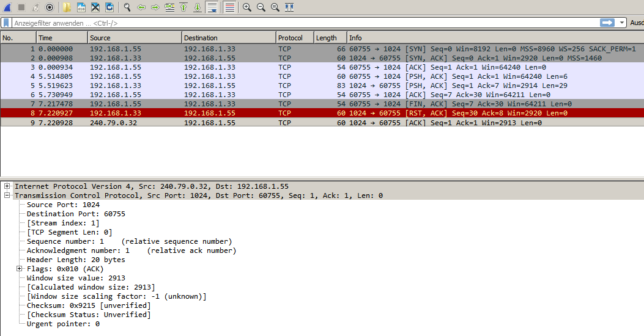Screen dimensions: 644x336
Task: Select packet 1 with SYN flag
Action: [322, 49]
